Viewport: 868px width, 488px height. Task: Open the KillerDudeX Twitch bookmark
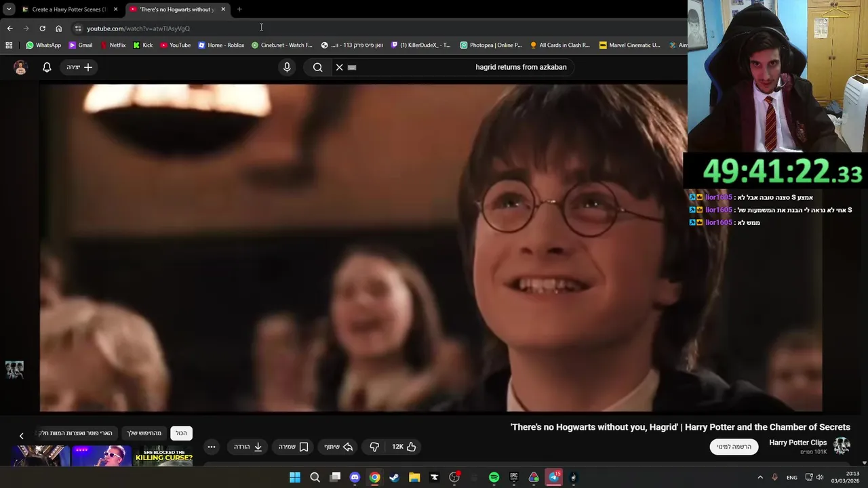pos(421,45)
